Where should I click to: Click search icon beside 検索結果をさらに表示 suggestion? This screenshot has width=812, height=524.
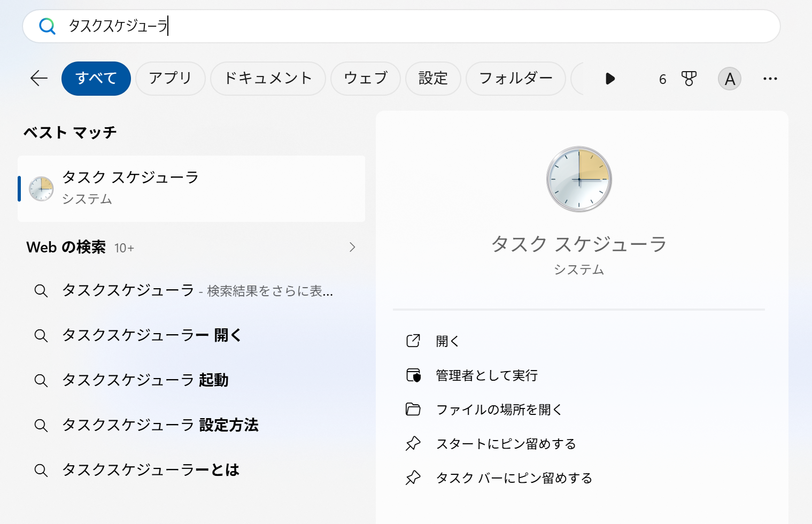click(41, 291)
